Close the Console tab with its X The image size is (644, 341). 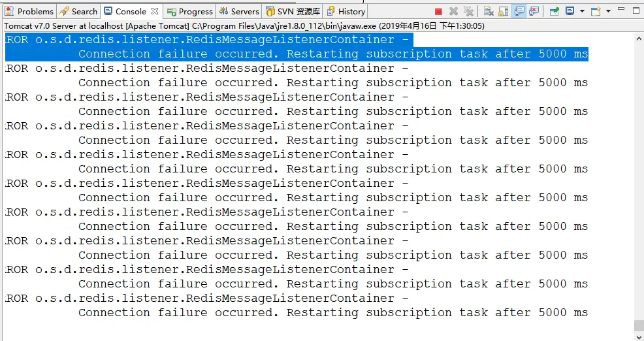click(x=154, y=11)
